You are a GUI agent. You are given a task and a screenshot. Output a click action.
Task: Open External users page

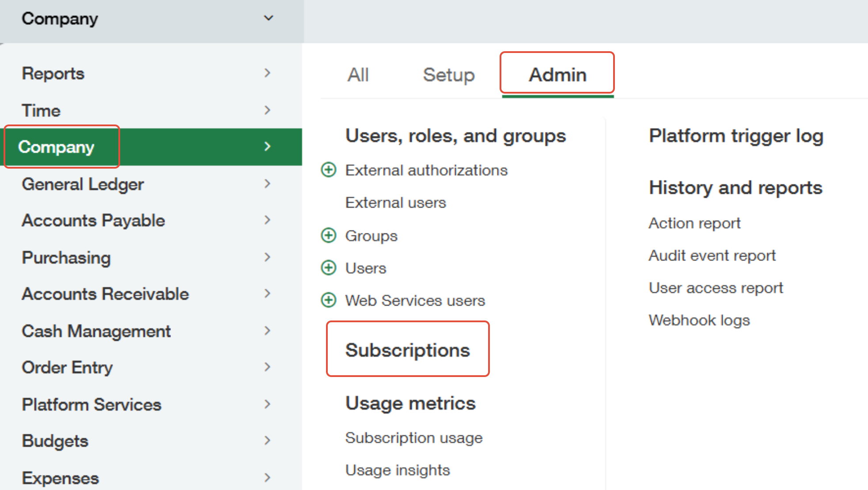click(x=395, y=203)
